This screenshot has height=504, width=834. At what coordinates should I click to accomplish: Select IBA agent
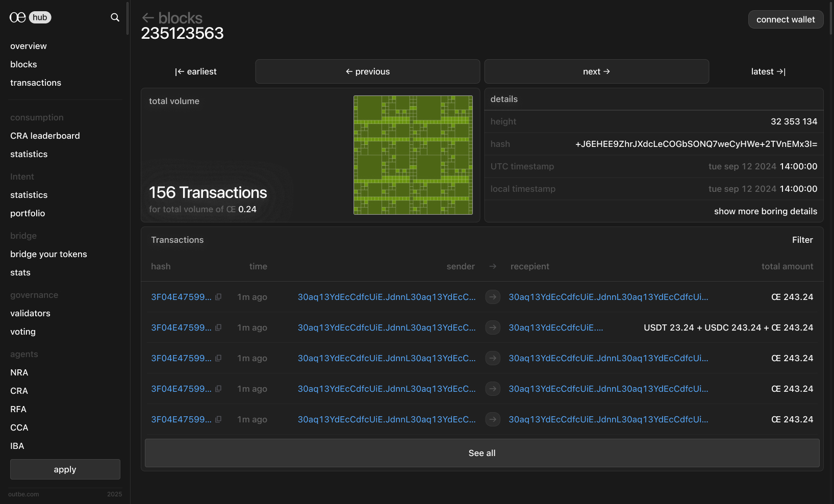point(17,446)
